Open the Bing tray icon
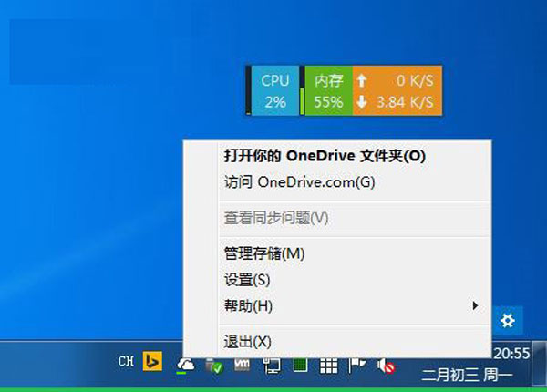Screen dimensions: 547x392 [152, 361]
